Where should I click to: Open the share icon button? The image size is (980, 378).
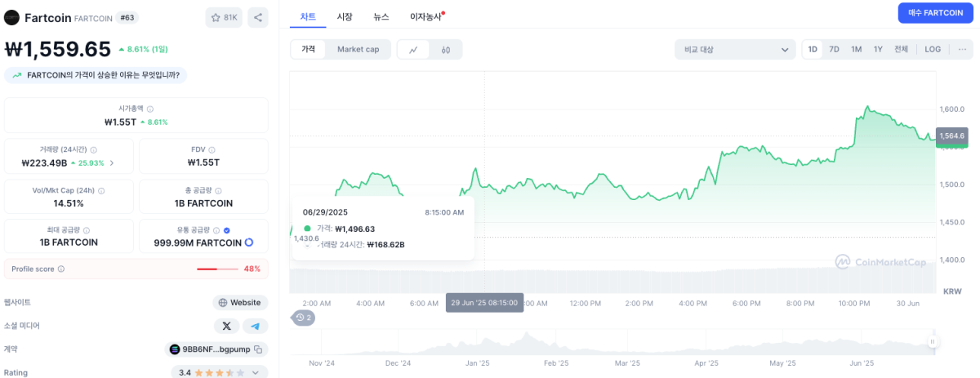click(x=257, y=17)
